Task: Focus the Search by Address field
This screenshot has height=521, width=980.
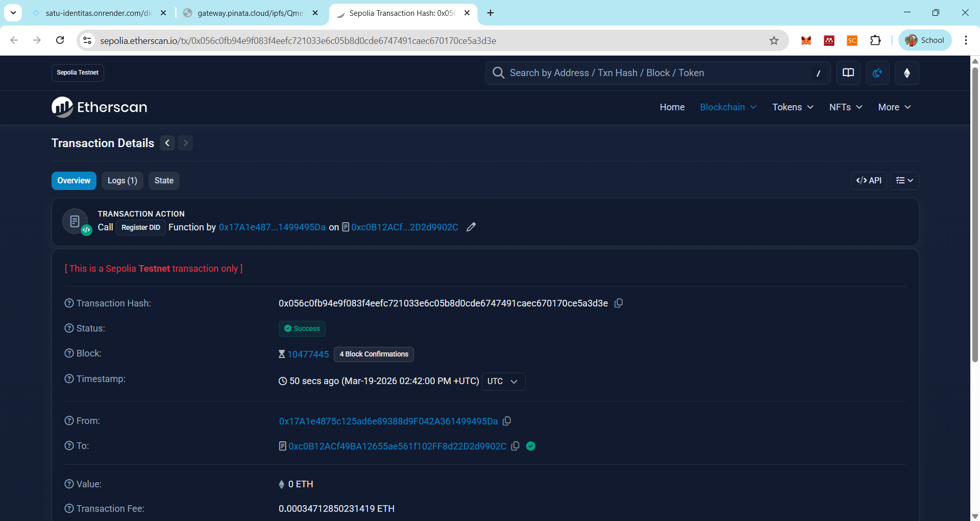Action: pos(658,73)
